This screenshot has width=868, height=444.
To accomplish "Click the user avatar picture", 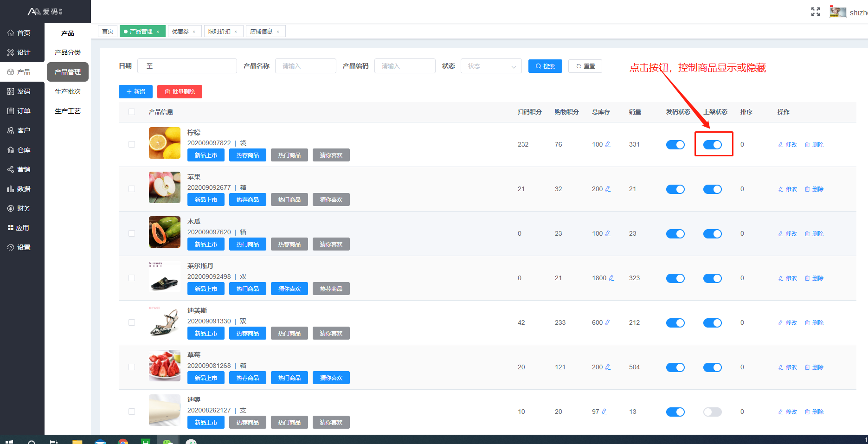I will pos(838,12).
